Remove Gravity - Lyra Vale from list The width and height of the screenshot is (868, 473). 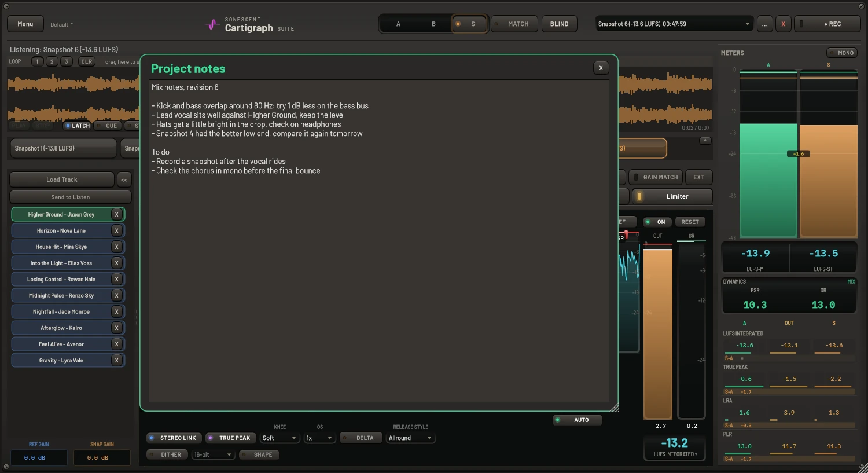pos(116,360)
